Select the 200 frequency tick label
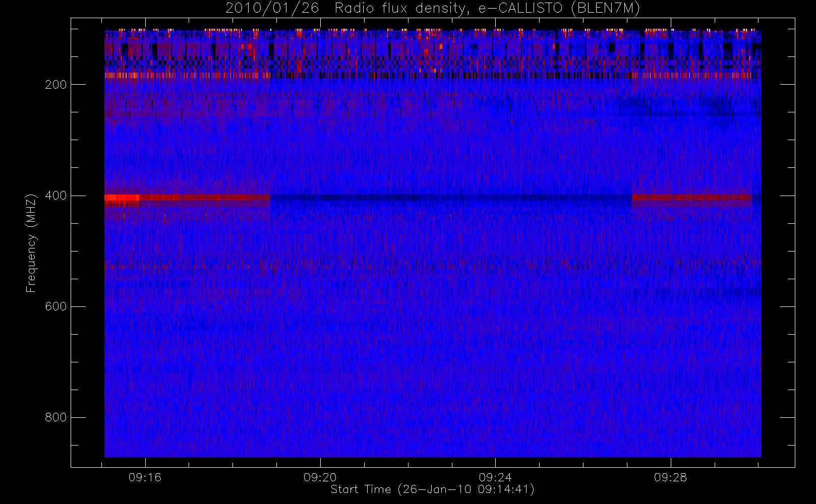The image size is (816, 504). 56,85
